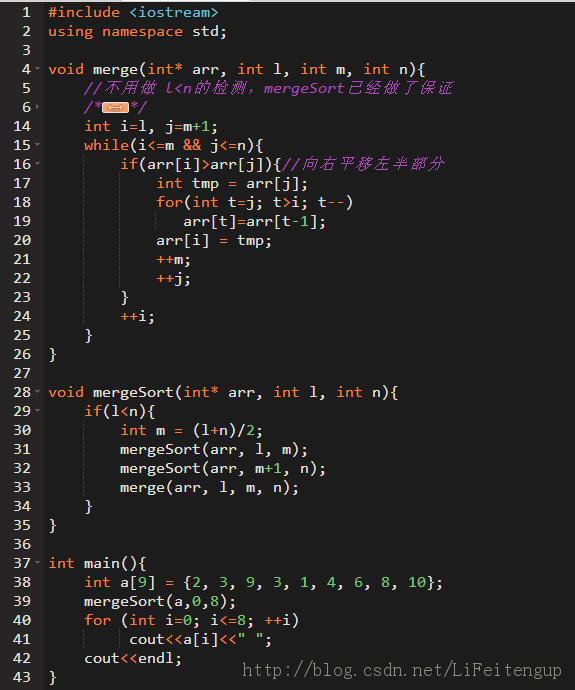The height and width of the screenshot is (690, 575).
Task: Click the closing brace on line 26
Action: click(52, 355)
